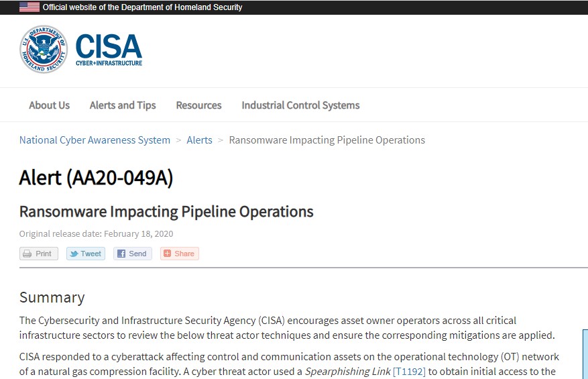Viewport: 588px width, 379px height.
Task: Send the alert via Facebook button
Action: coord(133,254)
